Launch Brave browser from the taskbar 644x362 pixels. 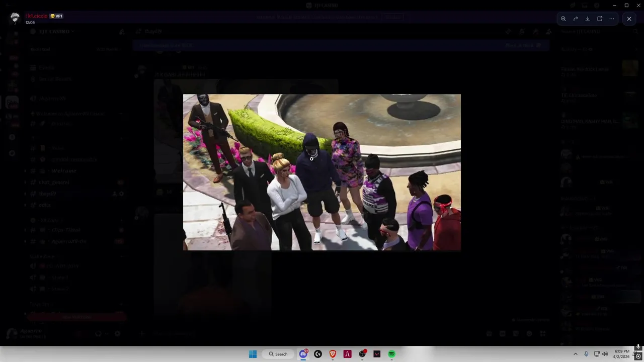pyautogui.click(x=333, y=354)
